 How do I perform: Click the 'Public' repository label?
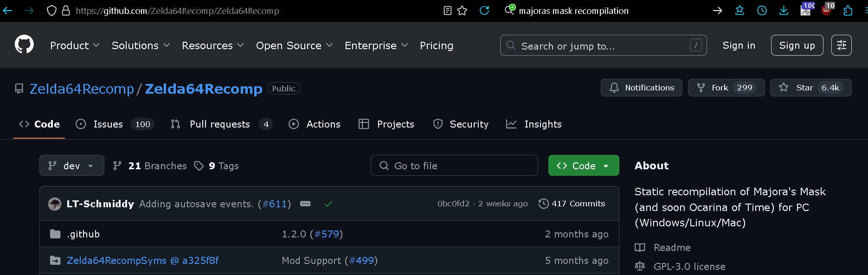pyautogui.click(x=284, y=89)
